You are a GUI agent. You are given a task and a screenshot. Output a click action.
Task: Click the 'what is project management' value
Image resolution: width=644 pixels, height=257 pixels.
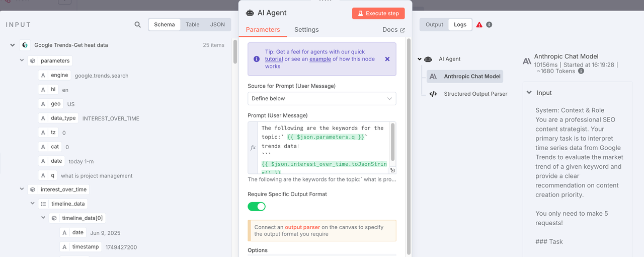pyautogui.click(x=97, y=176)
